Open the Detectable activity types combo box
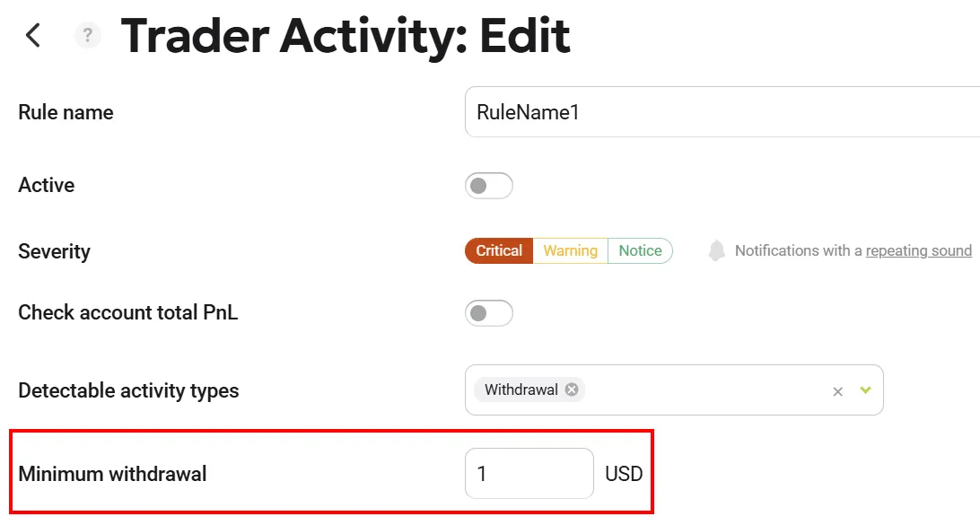 click(700, 390)
